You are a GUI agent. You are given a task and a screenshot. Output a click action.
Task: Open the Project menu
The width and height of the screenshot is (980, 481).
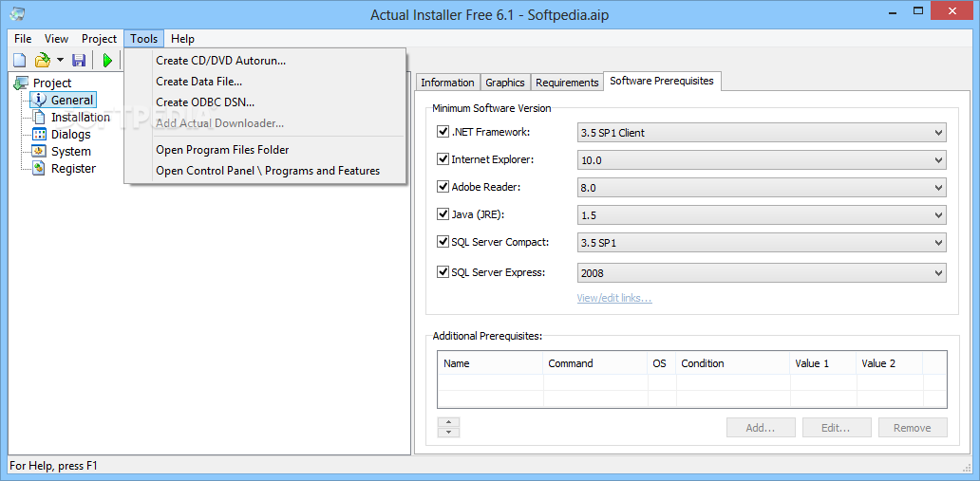(x=99, y=39)
